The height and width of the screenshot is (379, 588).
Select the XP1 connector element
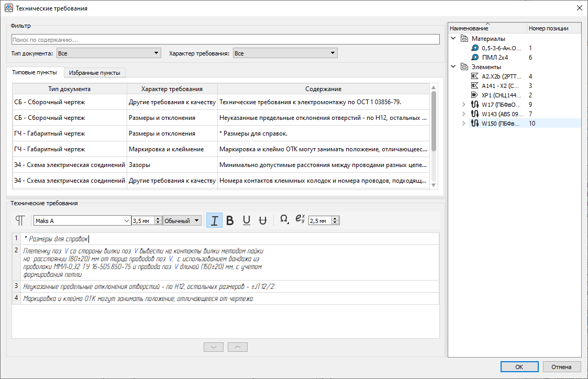pos(501,95)
